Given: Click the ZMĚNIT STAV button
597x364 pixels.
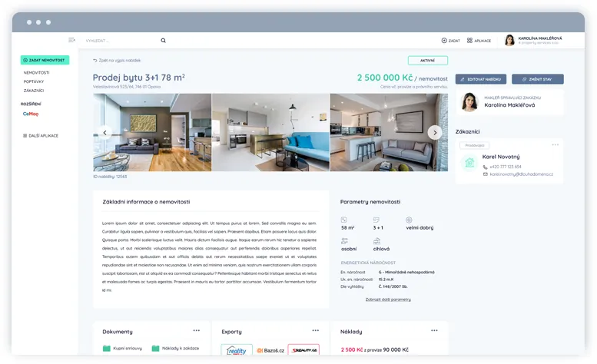Looking at the screenshot, I should pos(538,79).
